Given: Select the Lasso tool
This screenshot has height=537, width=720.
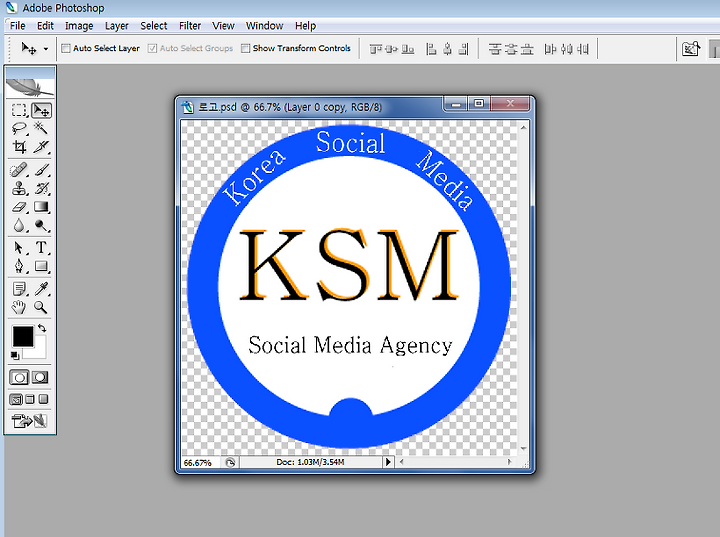Looking at the screenshot, I should (19, 128).
